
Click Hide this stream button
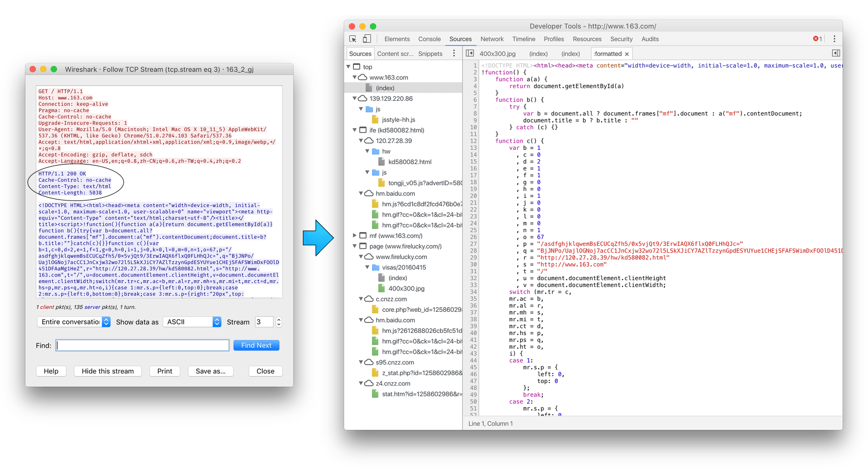pos(108,371)
